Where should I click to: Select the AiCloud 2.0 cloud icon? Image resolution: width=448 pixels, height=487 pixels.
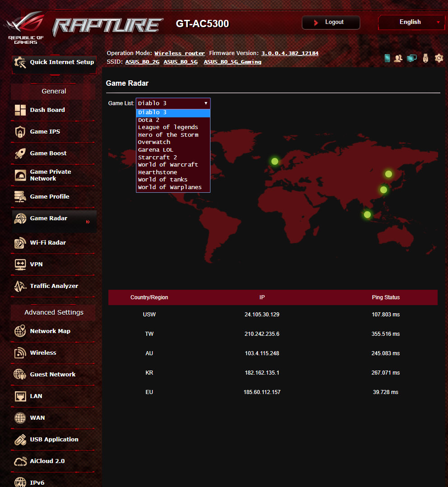pos(20,461)
